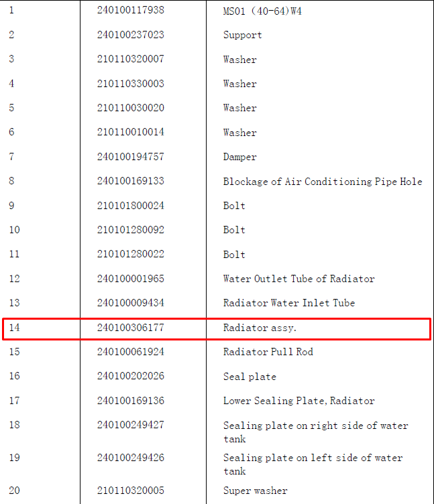Click the Radiator Pull Rod description
Screen dimensions: 434x504
click(268, 352)
